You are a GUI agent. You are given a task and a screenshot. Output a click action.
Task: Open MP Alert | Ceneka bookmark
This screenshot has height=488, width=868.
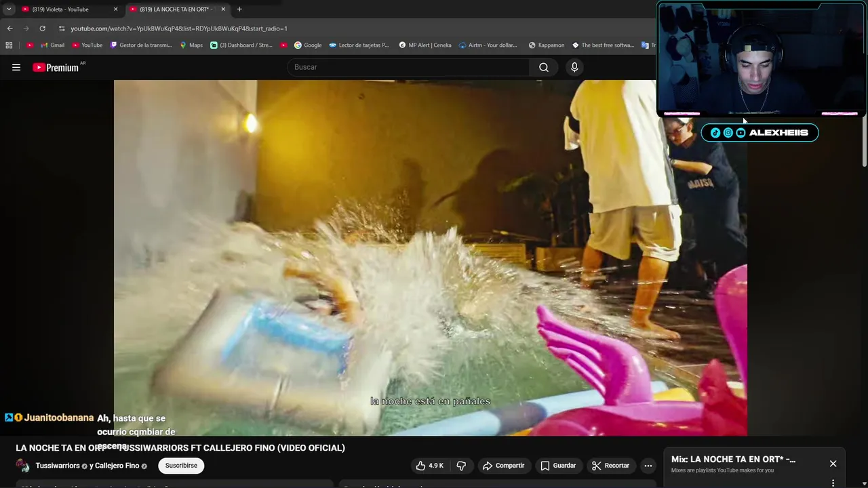tap(425, 45)
